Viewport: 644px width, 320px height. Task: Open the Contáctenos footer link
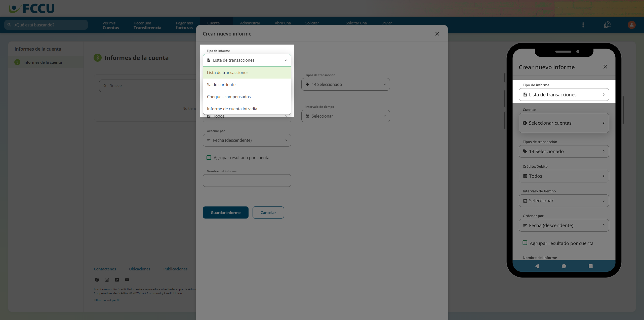105,269
